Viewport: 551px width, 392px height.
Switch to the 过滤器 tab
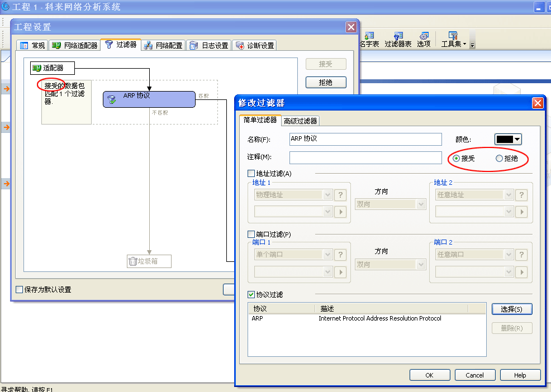coord(121,45)
